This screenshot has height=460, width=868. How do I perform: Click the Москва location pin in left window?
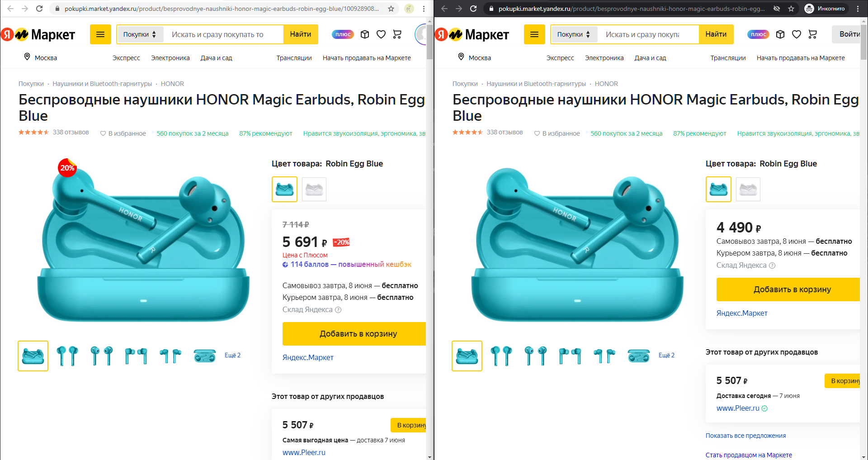[27, 57]
